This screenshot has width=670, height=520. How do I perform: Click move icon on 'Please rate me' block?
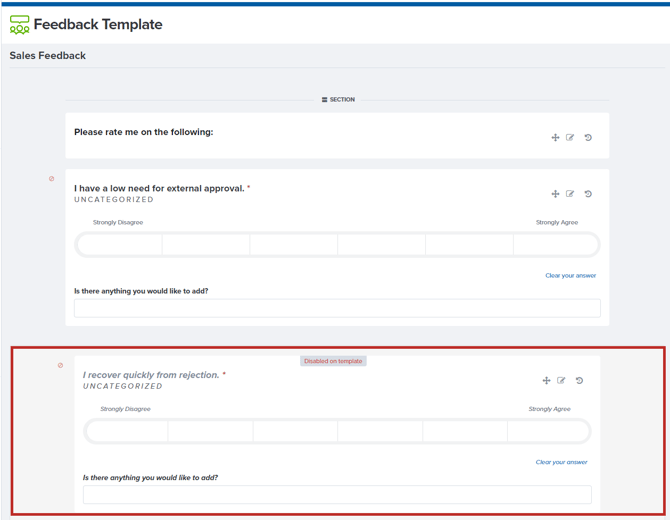pos(555,138)
